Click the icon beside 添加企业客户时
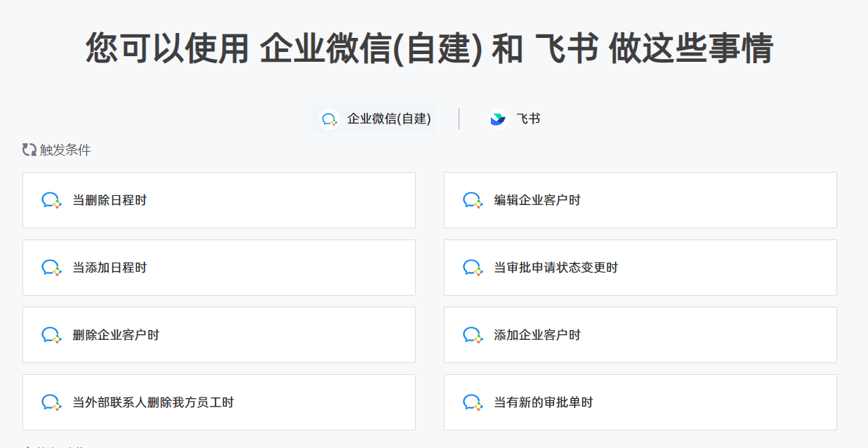Viewport: 868px width, 448px height. [x=473, y=336]
